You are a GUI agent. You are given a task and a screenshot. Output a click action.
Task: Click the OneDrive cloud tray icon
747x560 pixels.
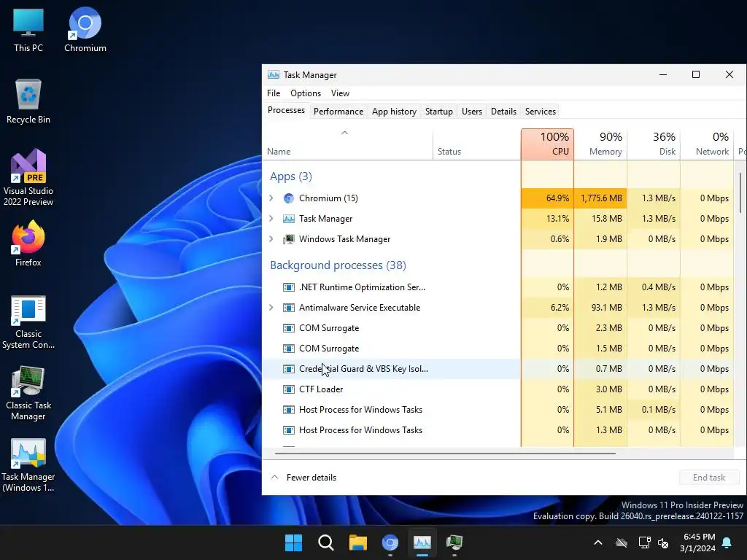point(622,542)
